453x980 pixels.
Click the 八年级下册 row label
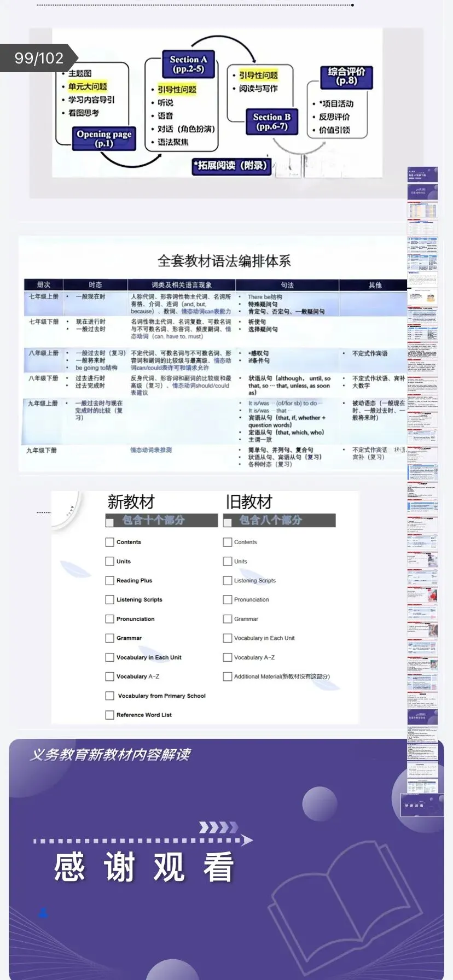pos(44,378)
